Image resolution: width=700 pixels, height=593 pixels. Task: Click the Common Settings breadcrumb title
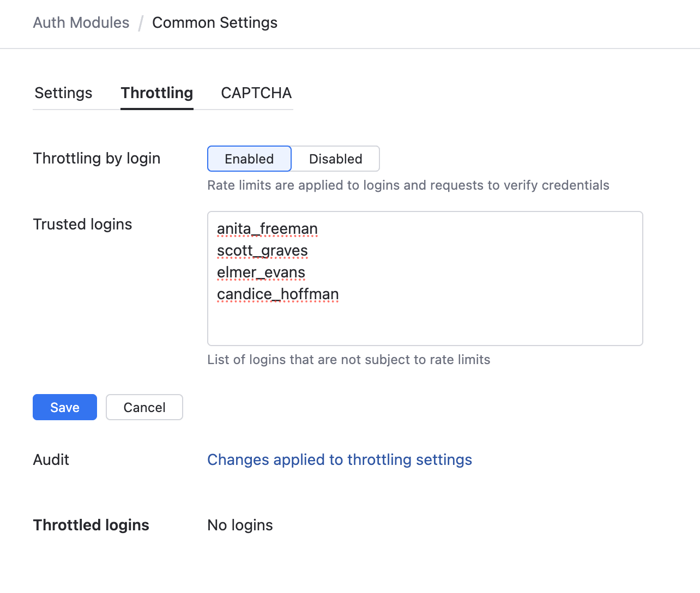(x=214, y=22)
